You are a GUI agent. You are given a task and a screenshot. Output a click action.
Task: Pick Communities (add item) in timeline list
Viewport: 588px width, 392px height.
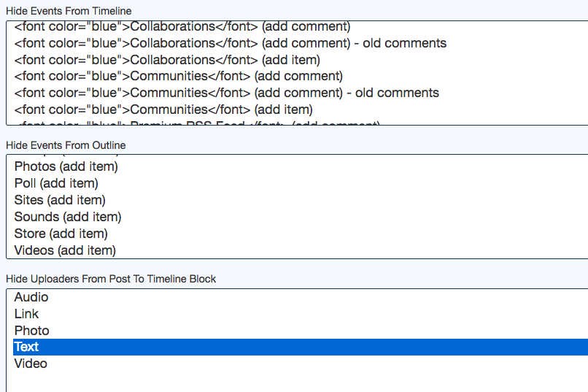163,109
